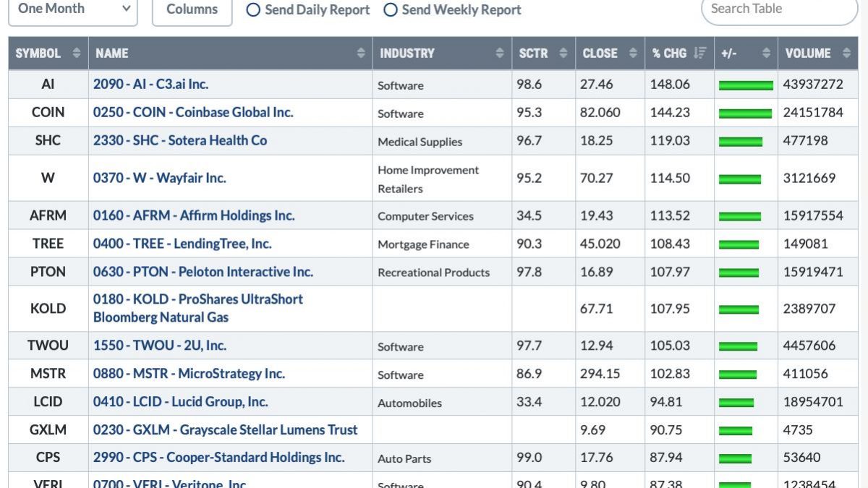Sort table by VOLUME column arrows

846,53
